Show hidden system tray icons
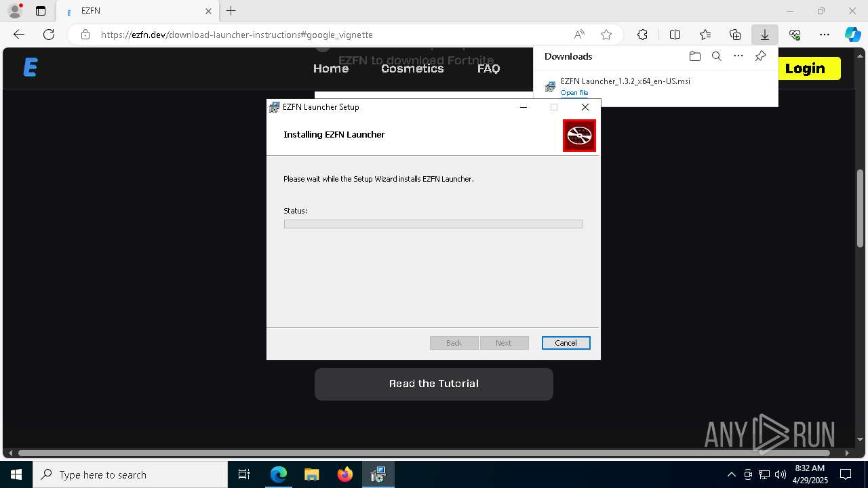The image size is (868, 488). click(731, 474)
